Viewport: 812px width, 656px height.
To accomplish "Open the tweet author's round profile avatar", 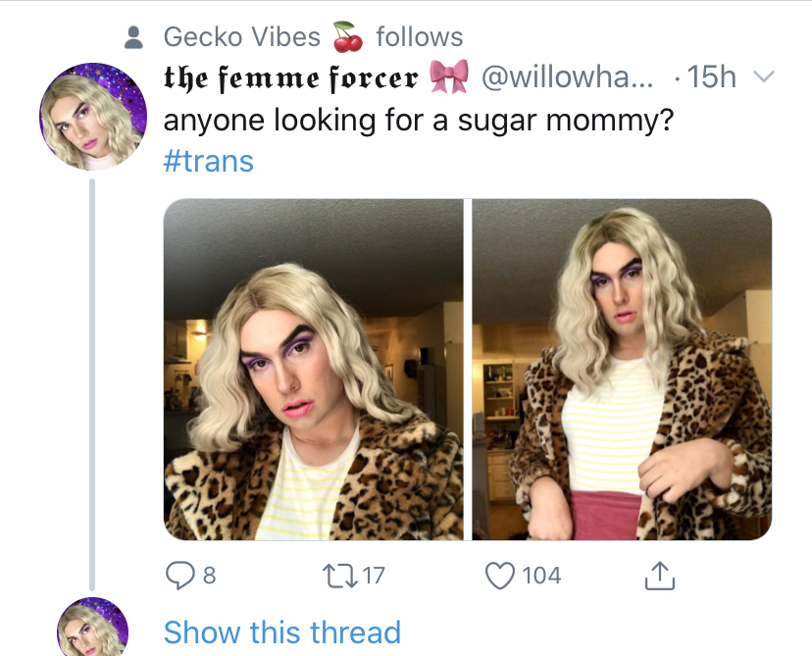I will (93, 117).
